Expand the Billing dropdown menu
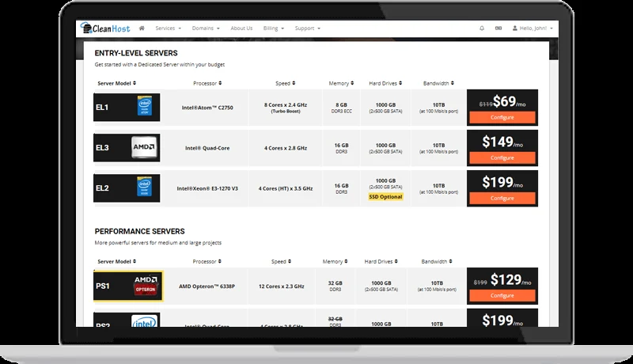Screen dimensions: 633x364 (274, 28)
